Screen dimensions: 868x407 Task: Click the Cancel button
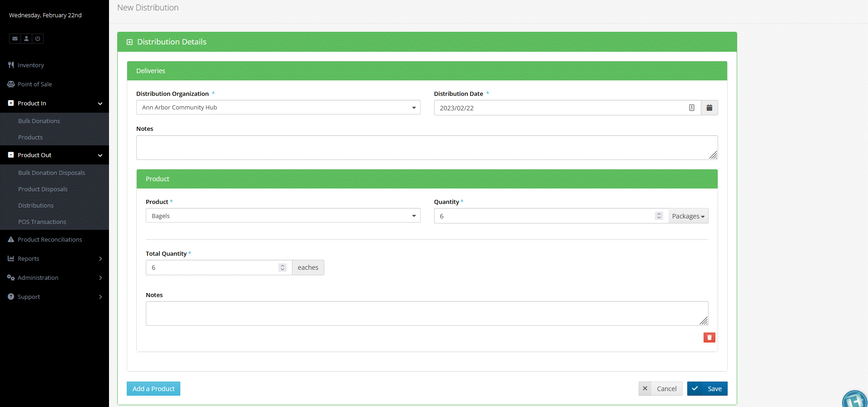pyautogui.click(x=660, y=388)
